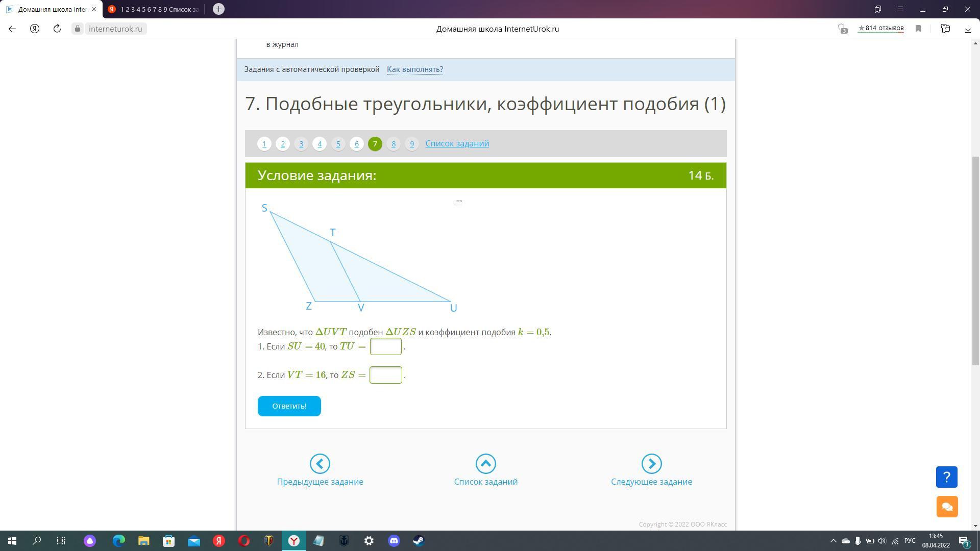Click the TU answer input field
The height and width of the screenshot is (551, 980).
(386, 346)
